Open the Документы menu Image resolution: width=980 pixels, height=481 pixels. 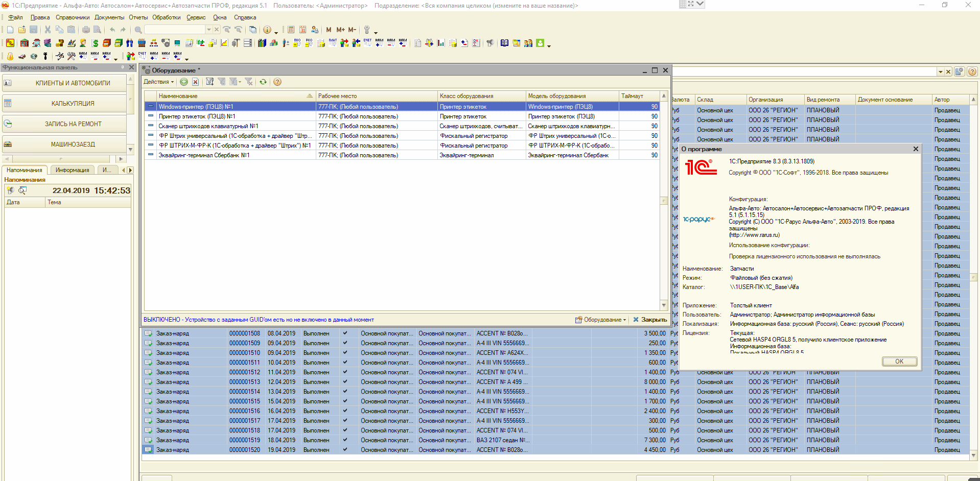(109, 17)
